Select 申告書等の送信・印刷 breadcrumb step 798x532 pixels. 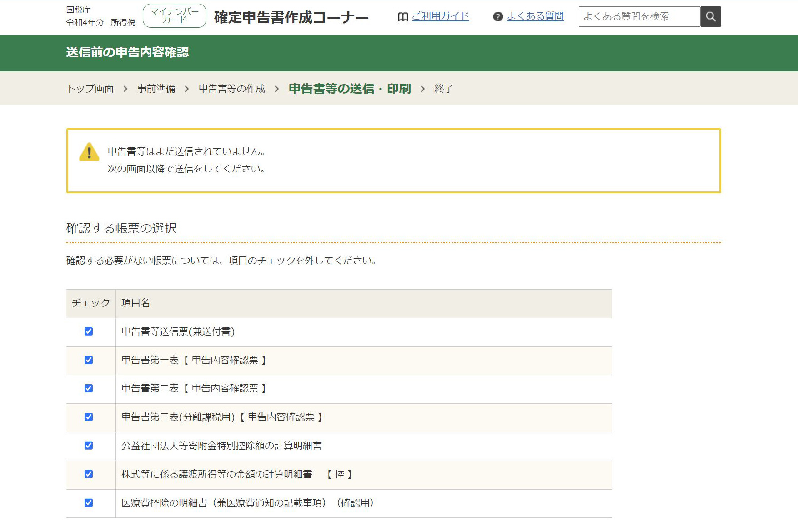[x=350, y=89]
